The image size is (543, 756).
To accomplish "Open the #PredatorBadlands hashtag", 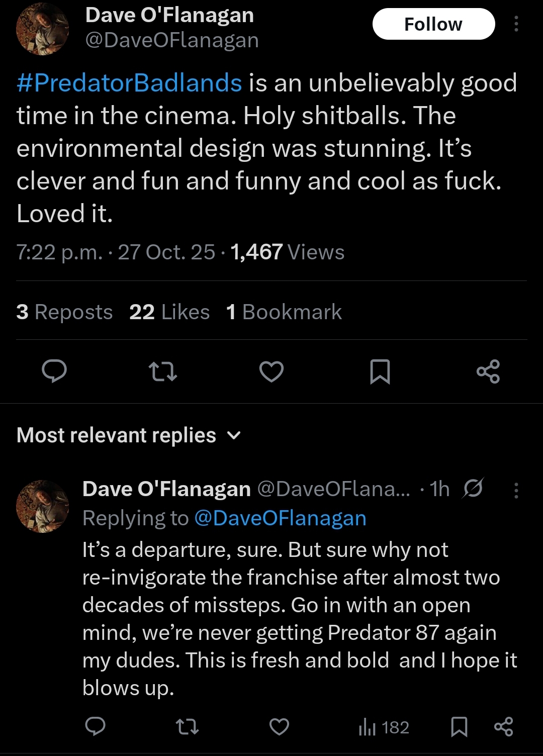I will click(129, 83).
